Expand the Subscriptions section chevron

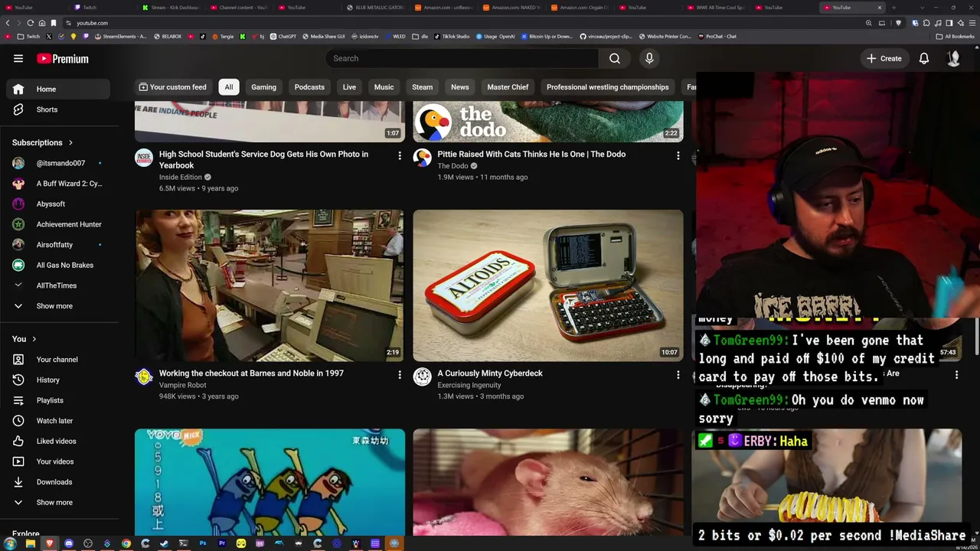pyautogui.click(x=70, y=142)
